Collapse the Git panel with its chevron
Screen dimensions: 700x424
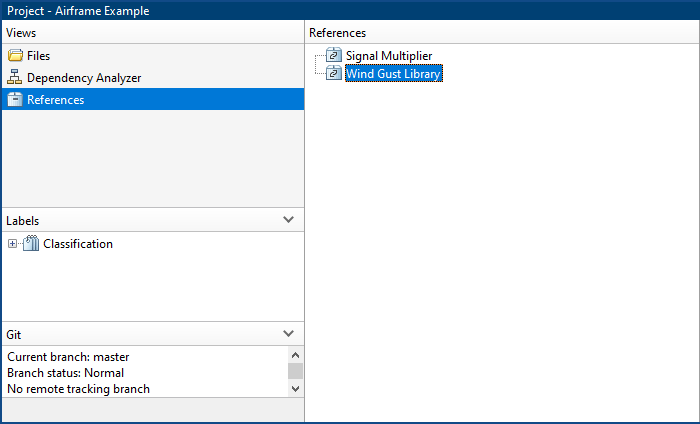pyautogui.click(x=289, y=334)
